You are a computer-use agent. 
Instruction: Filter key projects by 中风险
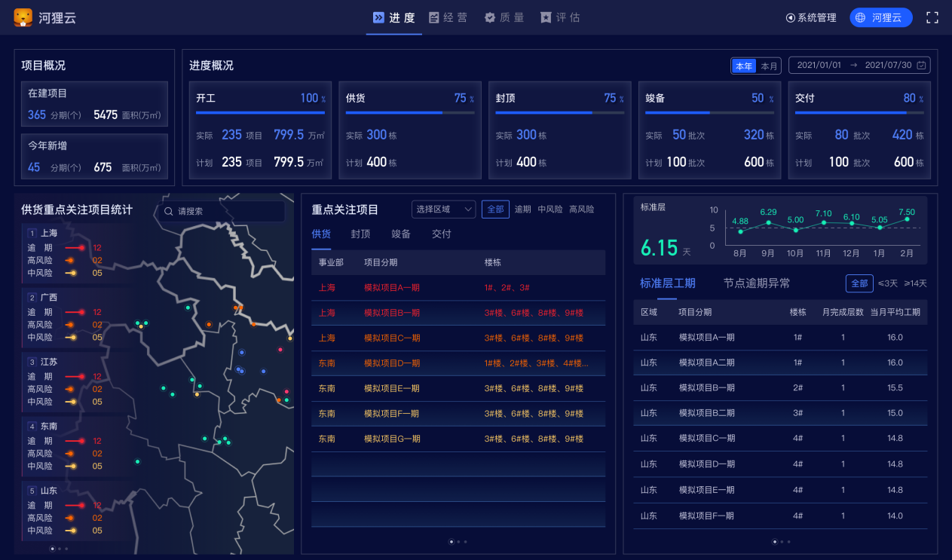(x=550, y=210)
